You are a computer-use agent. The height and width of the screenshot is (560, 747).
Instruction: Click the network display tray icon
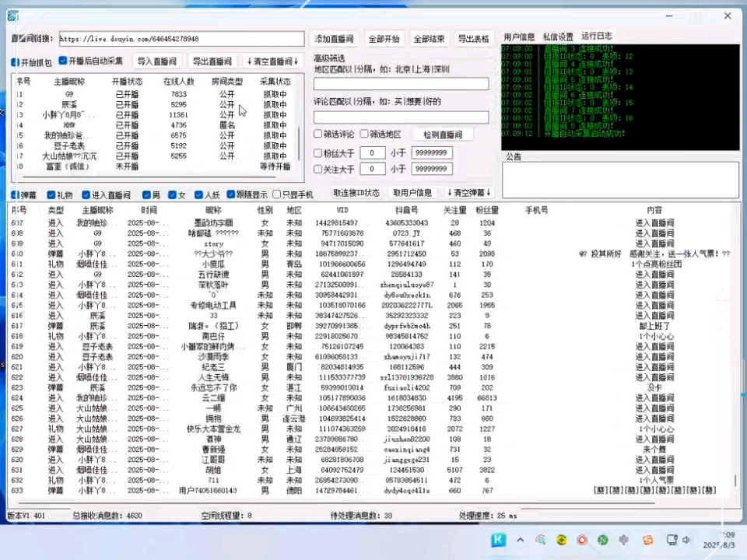tap(672, 540)
